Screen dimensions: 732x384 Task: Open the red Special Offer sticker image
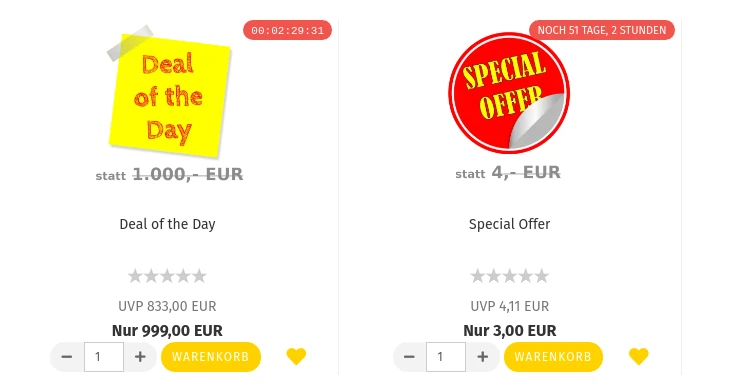509,92
